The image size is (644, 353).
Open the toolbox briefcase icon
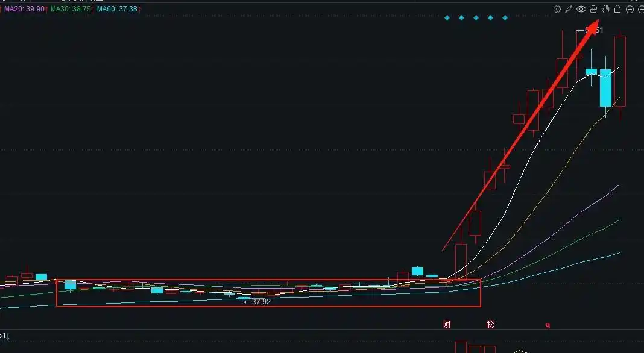(x=593, y=9)
